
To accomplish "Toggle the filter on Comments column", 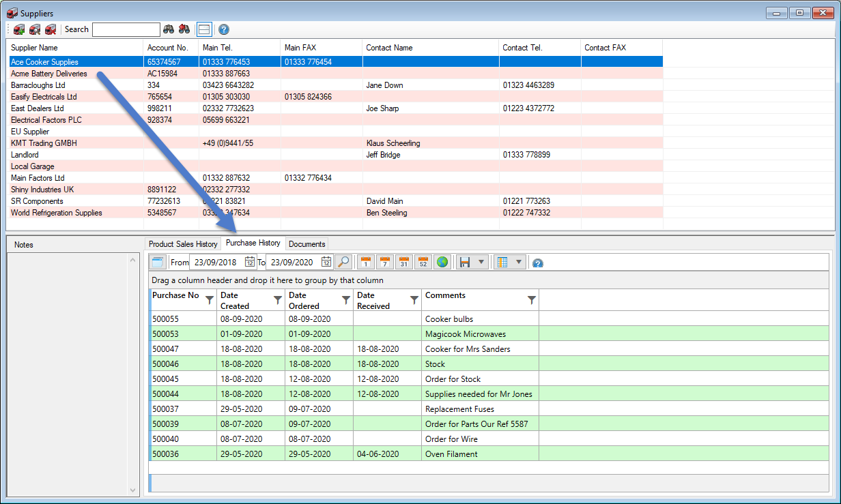I will click(x=532, y=300).
